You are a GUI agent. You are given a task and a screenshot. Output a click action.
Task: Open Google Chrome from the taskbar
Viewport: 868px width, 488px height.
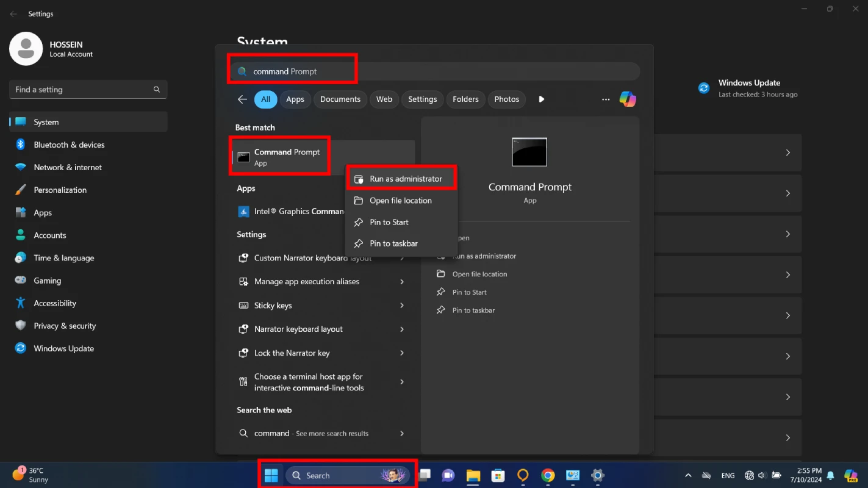tap(548, 475)
